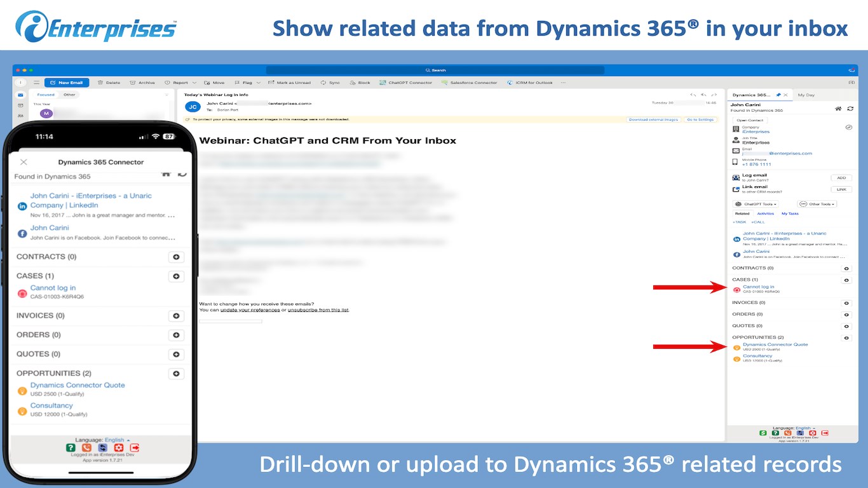Open the Consultancy opportunity in the side pane
The width and height of the screenshot is (868, 488).
click(x=757, y=356)
